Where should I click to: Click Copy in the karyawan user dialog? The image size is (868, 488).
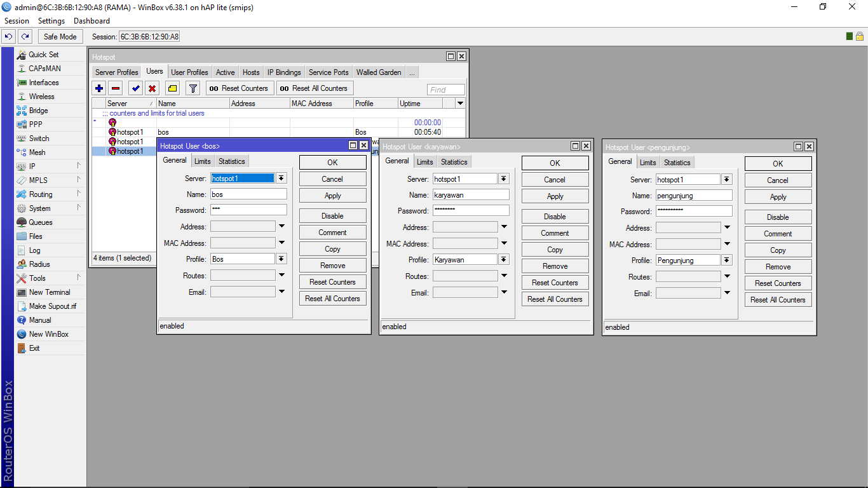point(555,250)
